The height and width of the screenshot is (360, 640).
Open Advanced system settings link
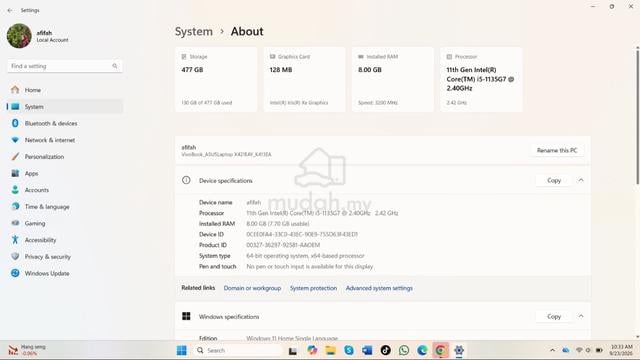[379, 288]
